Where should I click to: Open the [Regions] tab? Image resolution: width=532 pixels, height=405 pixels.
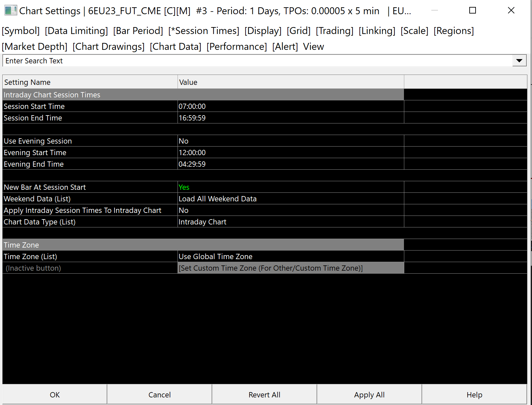click(x=454, y=31)
